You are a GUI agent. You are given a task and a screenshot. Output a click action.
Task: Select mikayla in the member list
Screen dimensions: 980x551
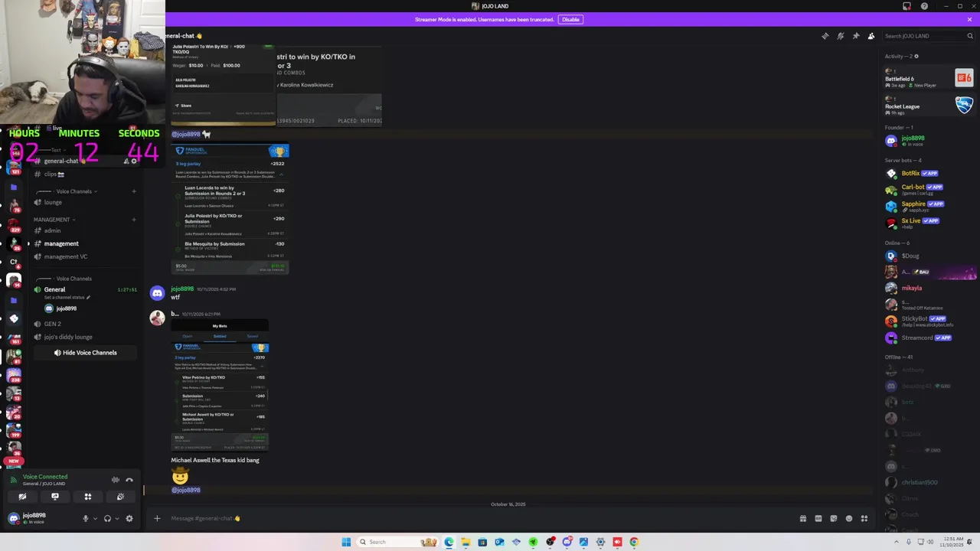(x=929, y=288)
